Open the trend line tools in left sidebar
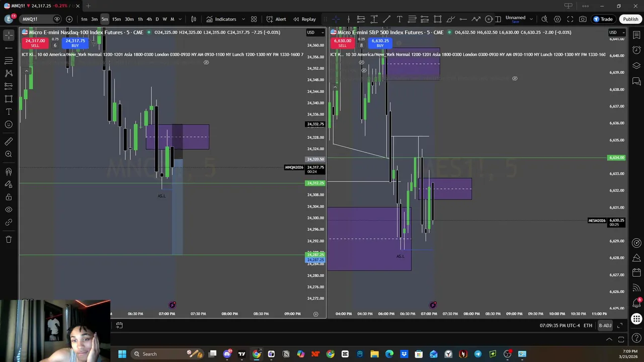 pyautogui.click(x=9, y=48)
